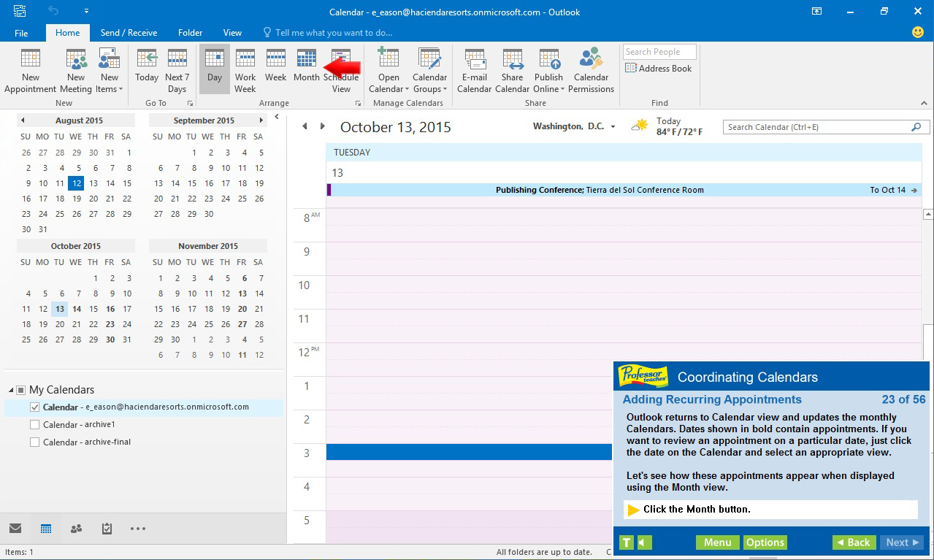
Task: Uncheck Calendar - archive1
Action: [x=33, y=424]
